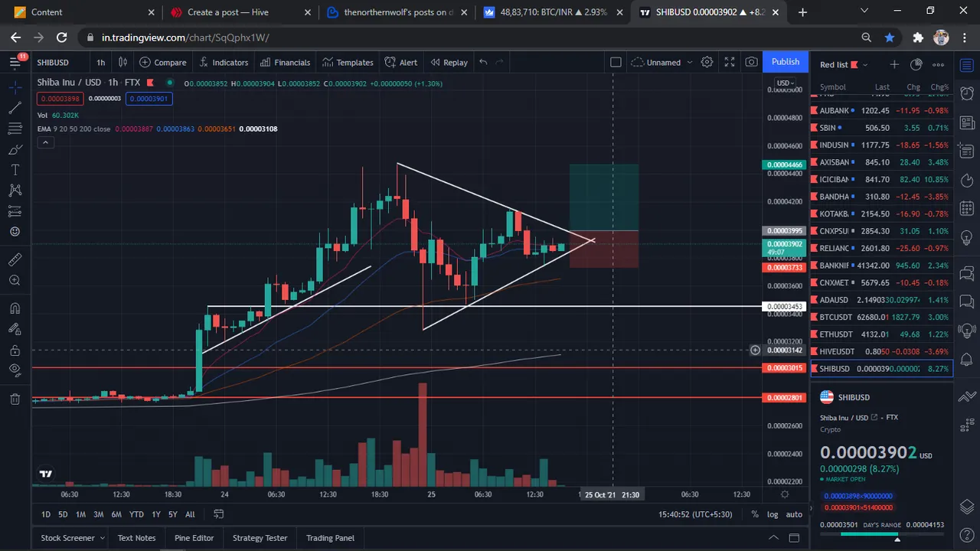Viewport: 980px width, 551px height.
Task: Toggle log scale on price axis
Action: pyautogui.click(x=773, y=514)
